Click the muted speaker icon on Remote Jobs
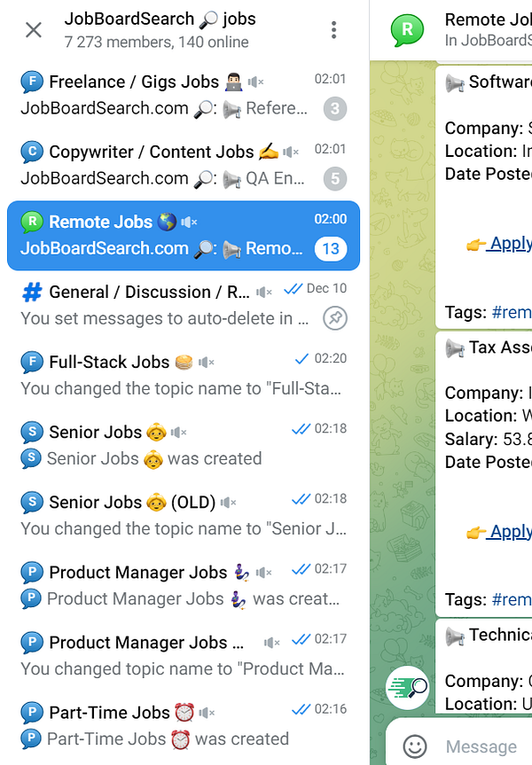 [189, 222]
